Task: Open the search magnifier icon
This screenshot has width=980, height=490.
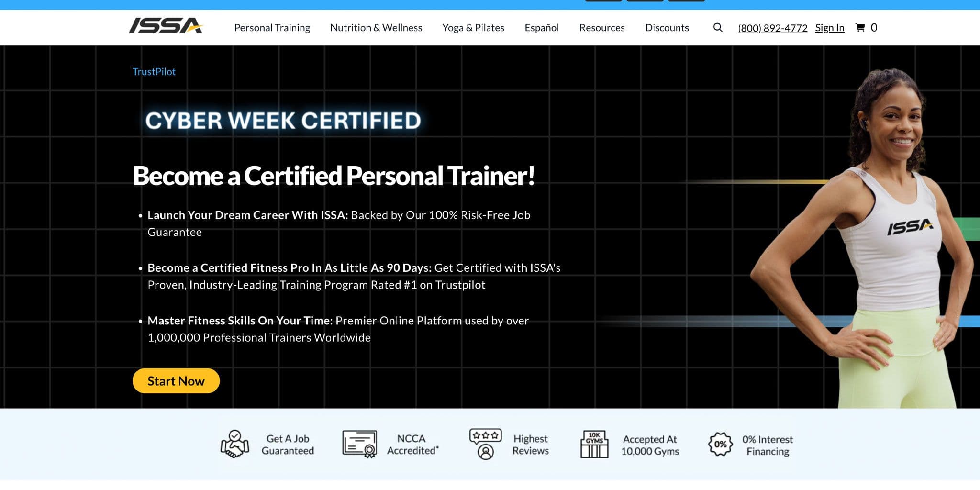Action: (717, 28)
